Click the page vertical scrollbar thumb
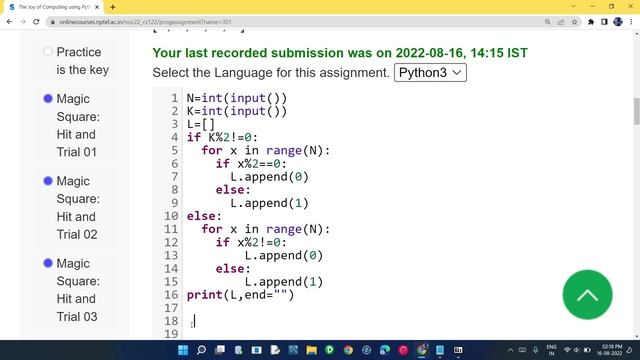This screenshot has height=360, width=640. coord(636,111)
